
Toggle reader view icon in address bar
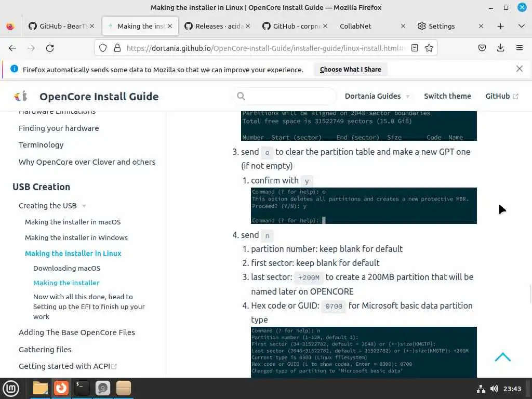pyautogui.click(x=414, y=48)
